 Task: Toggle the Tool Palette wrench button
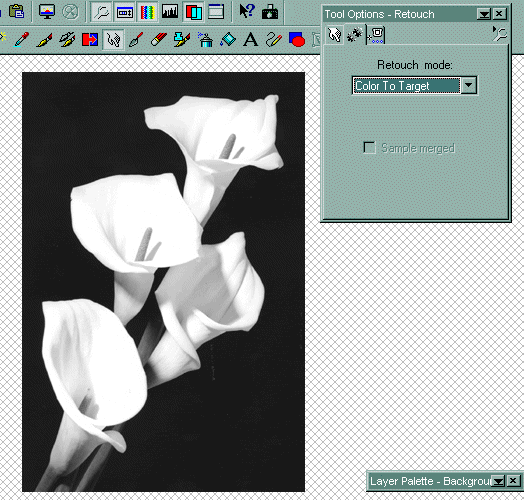(x=101, y=12)
